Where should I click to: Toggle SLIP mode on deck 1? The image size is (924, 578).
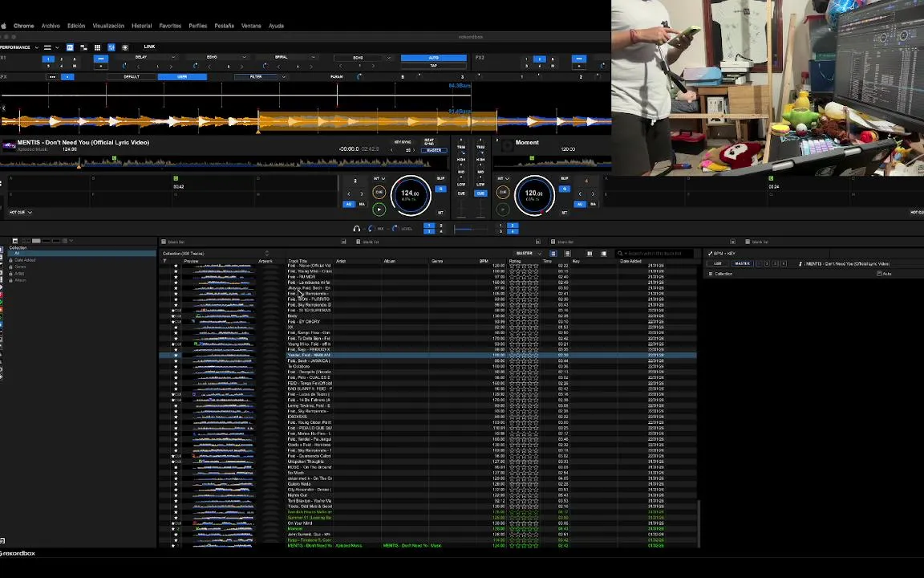click(x=440, y=178)
